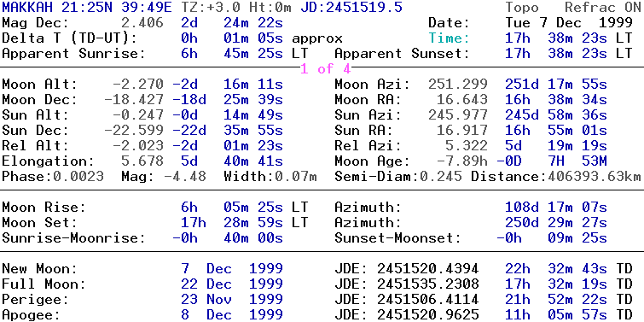Select Moon Alt value -2.270

(x=137, y=85)
